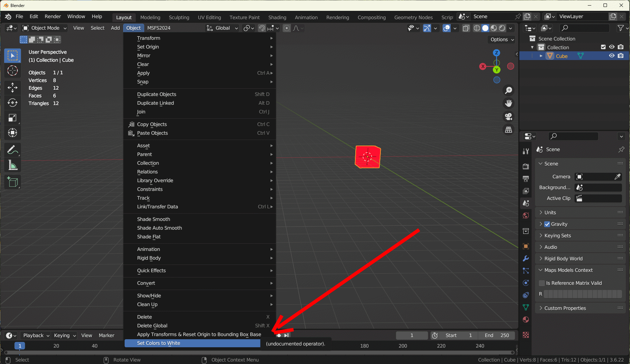Choose Set Colors to White menu entry

[158, 343]
